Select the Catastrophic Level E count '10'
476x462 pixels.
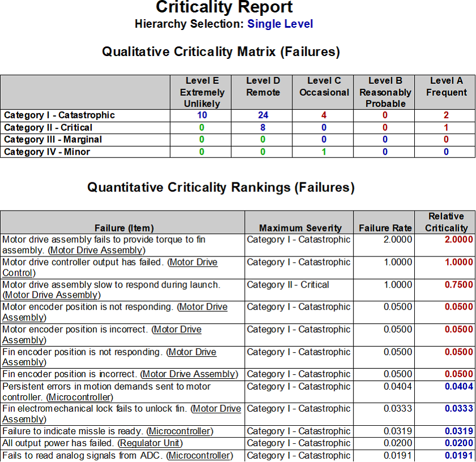(202, 115)
